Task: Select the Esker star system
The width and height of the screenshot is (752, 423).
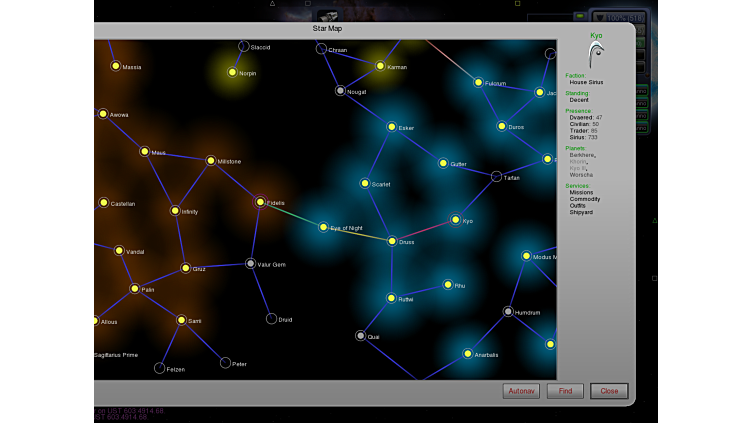Action: [392, 127]
